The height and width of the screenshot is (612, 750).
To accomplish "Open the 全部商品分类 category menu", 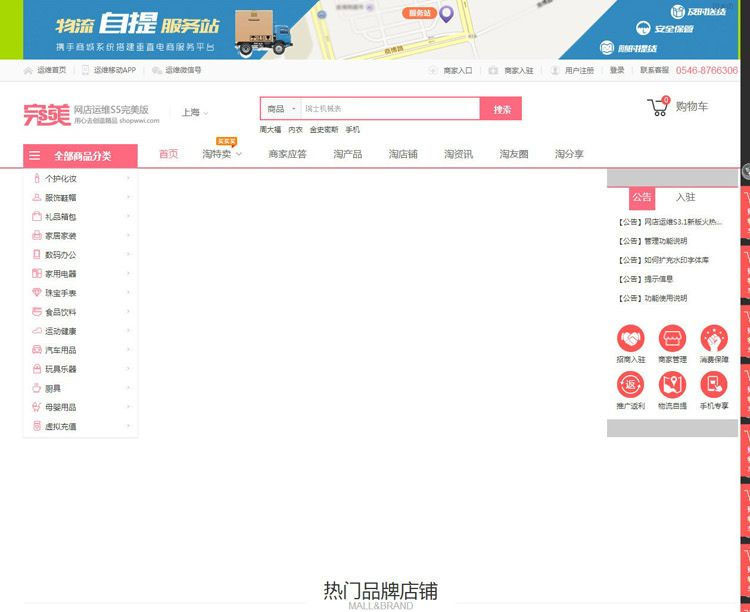I will [x=80, y=156].
